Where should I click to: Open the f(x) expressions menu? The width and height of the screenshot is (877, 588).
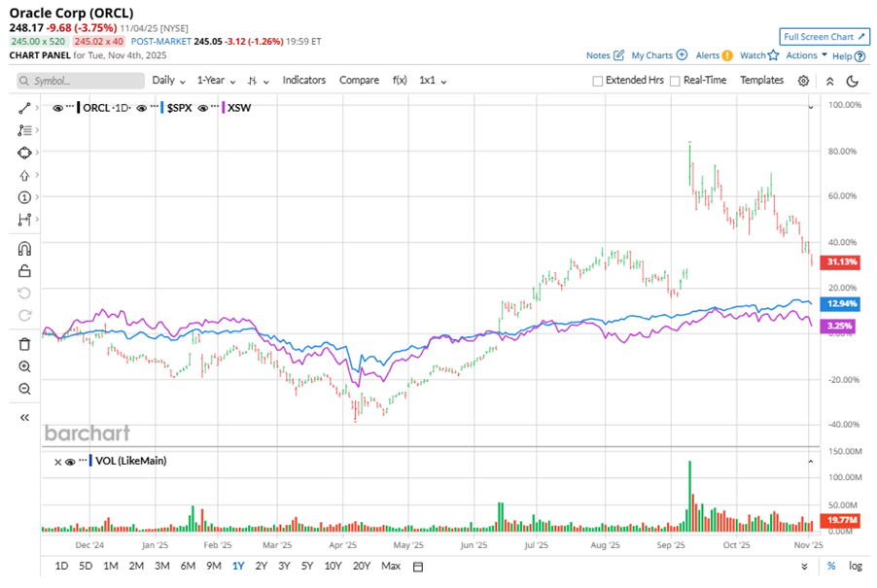tap(400, 80)
